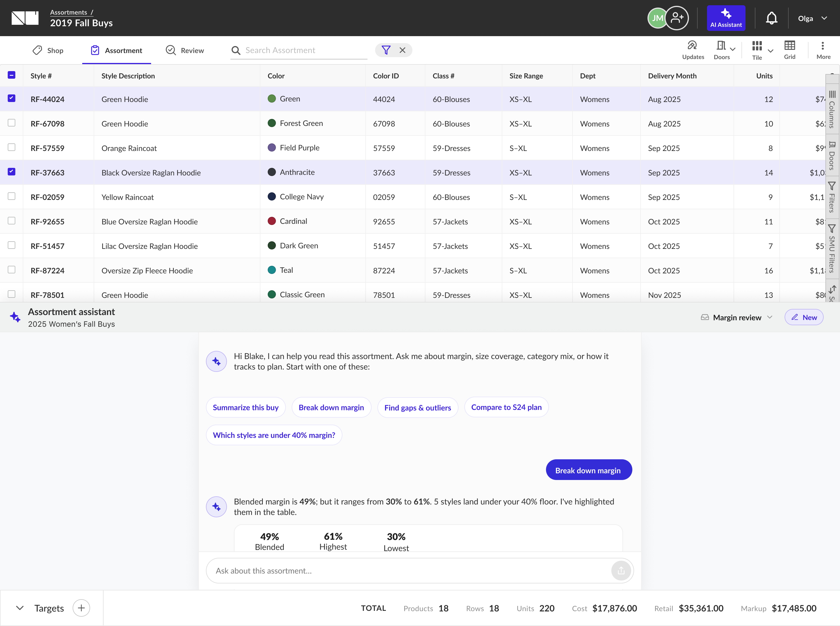Switch to the Assortment tab
Viewport: 840px width, 626px height.
[x=116, y=50]
